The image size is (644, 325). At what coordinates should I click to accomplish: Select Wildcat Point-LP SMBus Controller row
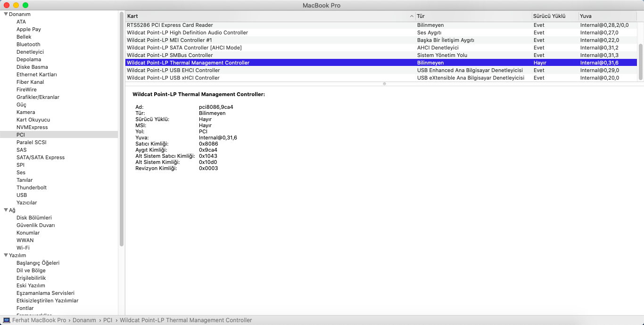click(x=170, y=55)
